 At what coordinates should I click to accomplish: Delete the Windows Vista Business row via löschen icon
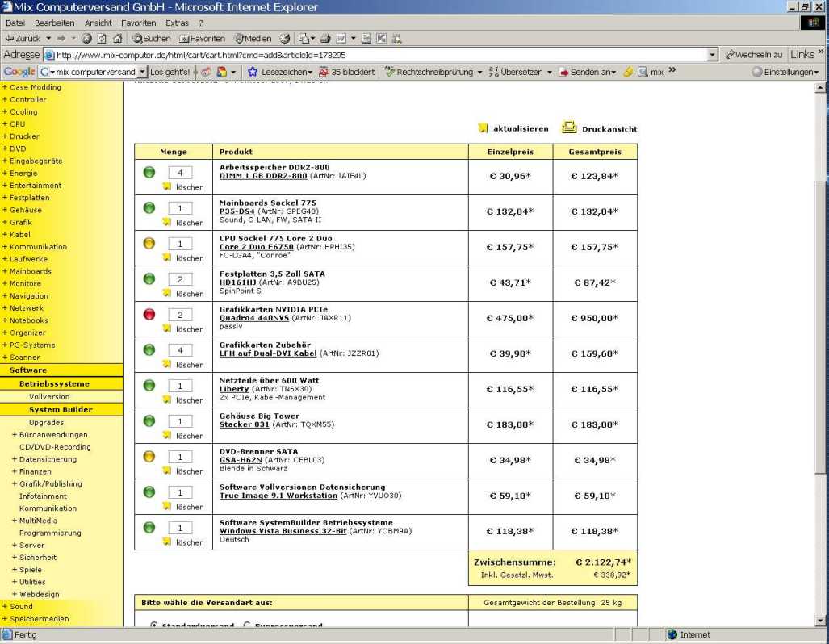coord(167,542)
